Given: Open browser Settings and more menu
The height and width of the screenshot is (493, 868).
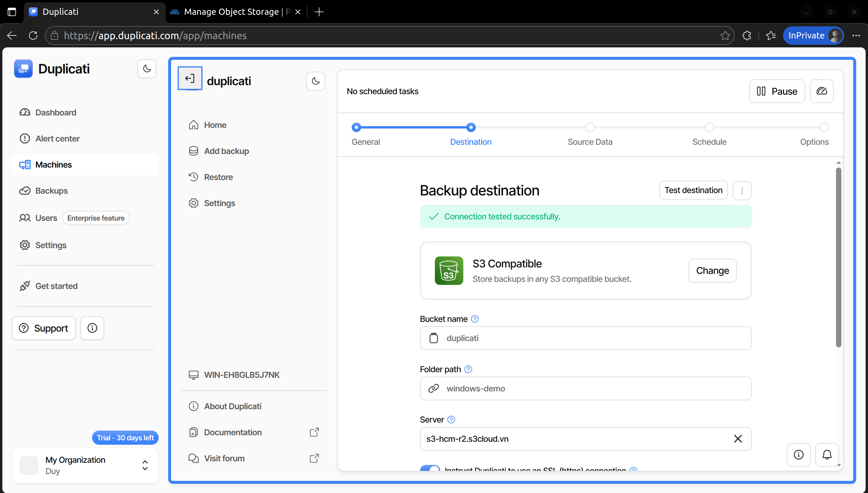Looking at the screenshot, I should (856, 36).
